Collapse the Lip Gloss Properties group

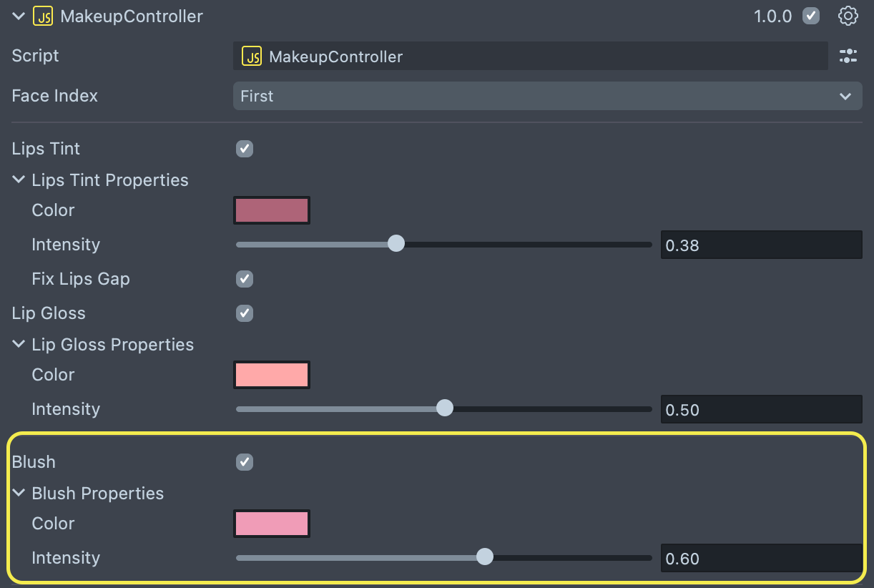pos(19,345)
